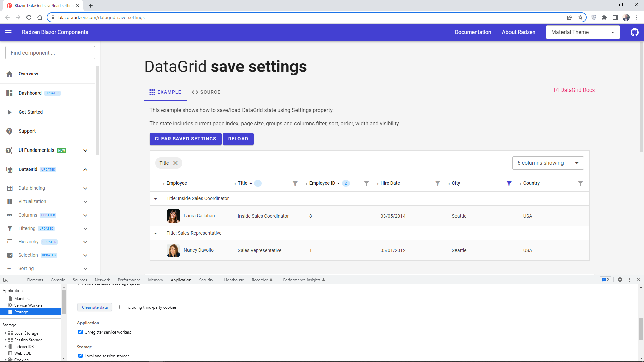This screenshot has height=362, width=644.
Task: Open the filter funnel on the Hire Date column
Action: (438, 183)
